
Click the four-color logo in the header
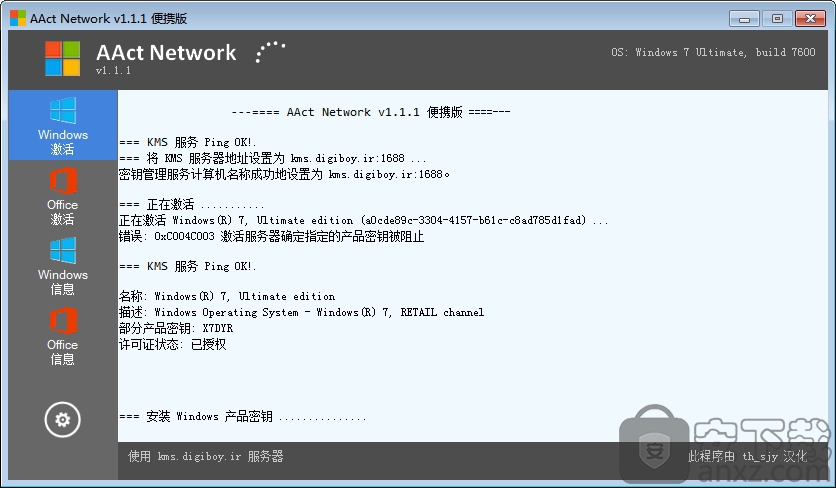coord(62,58)
